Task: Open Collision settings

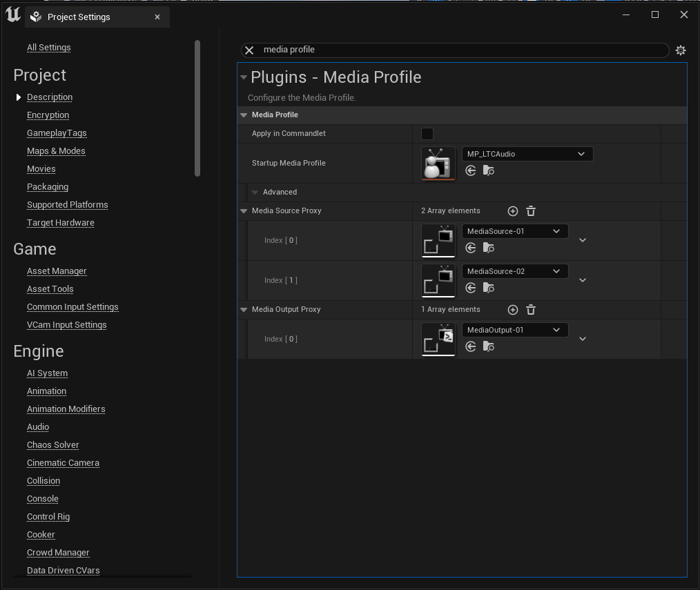Action: click(x=43, y=481)
